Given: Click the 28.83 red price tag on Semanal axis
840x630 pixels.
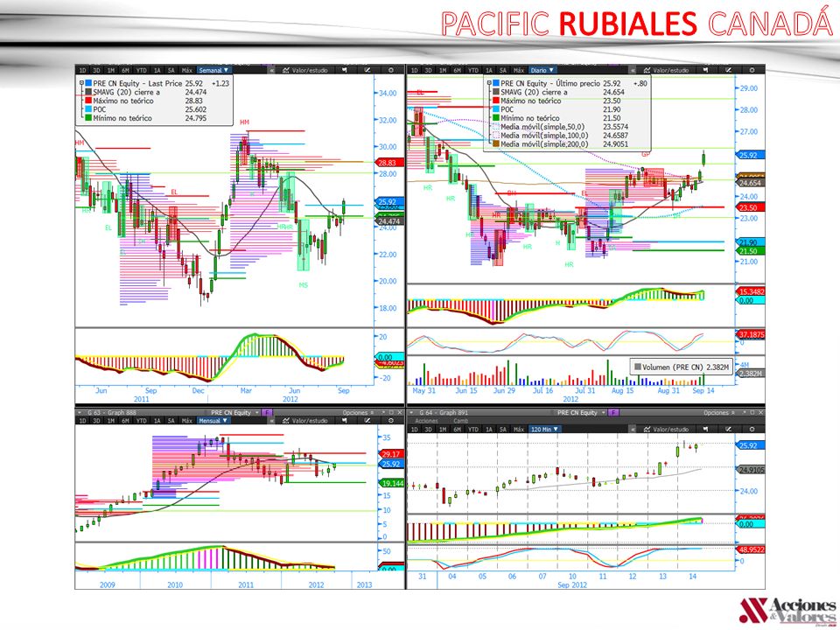Looking at the screenshot, I should coord(388,163).
